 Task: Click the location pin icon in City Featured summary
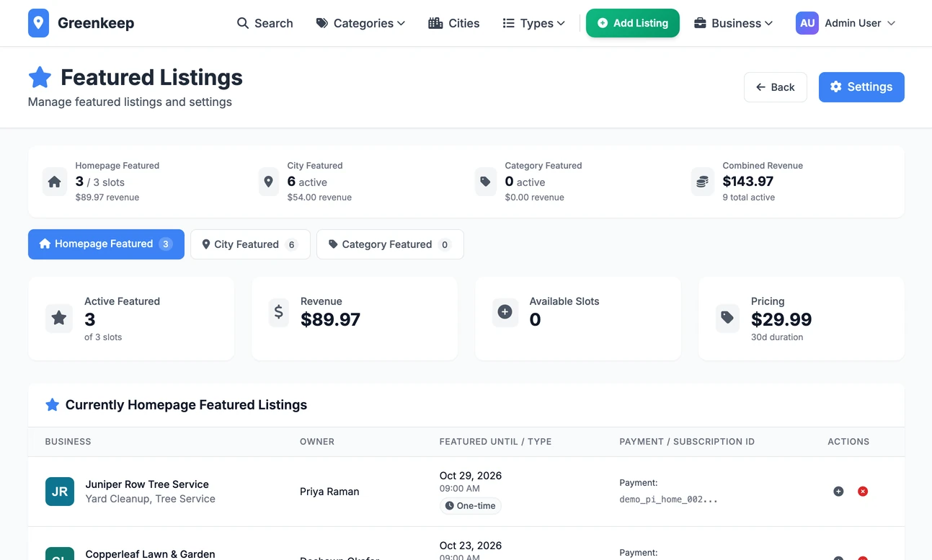tap(269, 182)
